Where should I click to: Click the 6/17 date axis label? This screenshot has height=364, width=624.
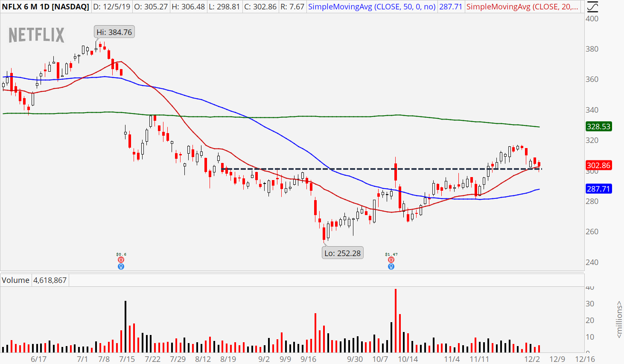coord(39,359)
